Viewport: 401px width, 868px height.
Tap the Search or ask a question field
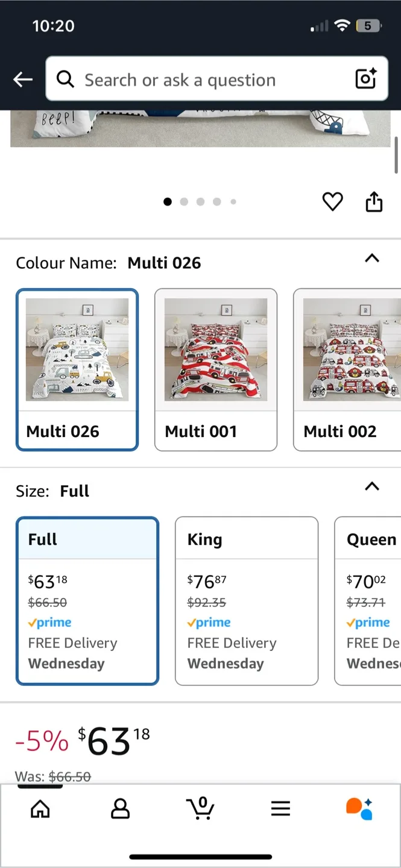click(181, 79)
